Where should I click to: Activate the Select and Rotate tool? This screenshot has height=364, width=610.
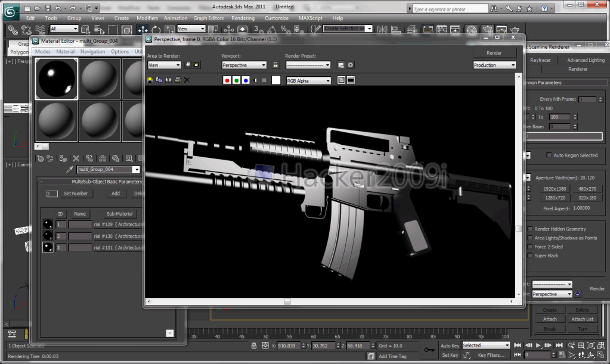click(156, 30)
